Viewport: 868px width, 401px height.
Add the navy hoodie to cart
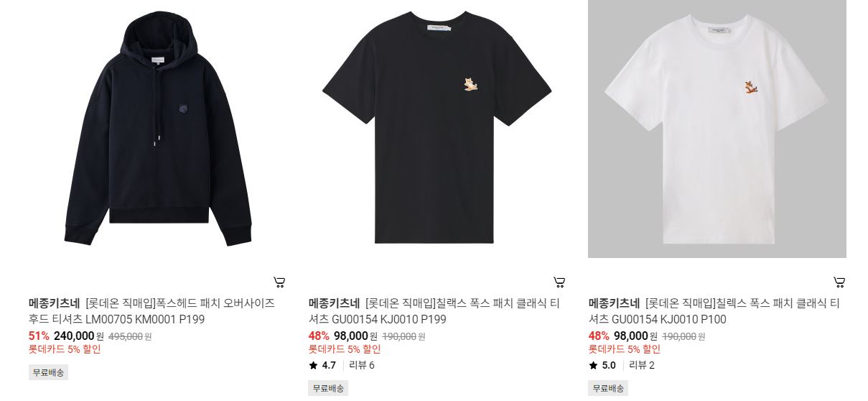click(x=279, y=282)
